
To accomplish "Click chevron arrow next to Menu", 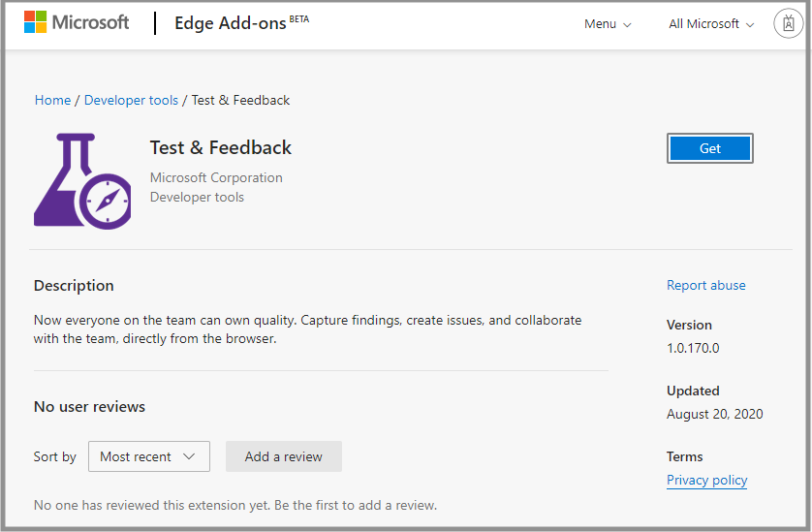I will (627, 25).
